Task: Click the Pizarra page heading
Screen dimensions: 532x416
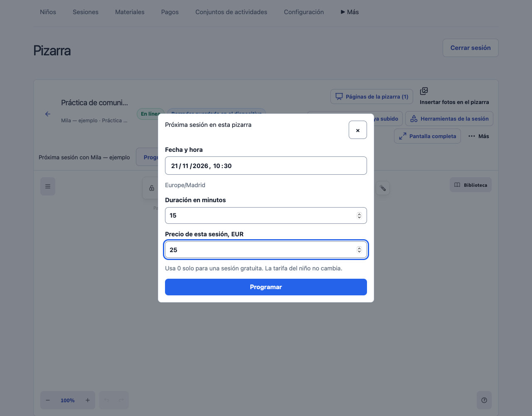Action: tap(52, 51)
